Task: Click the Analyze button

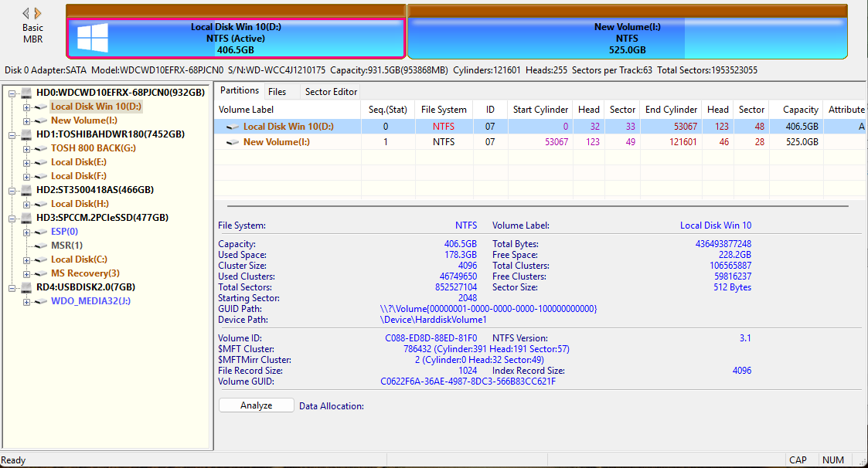Action: [x=257, y=405]
